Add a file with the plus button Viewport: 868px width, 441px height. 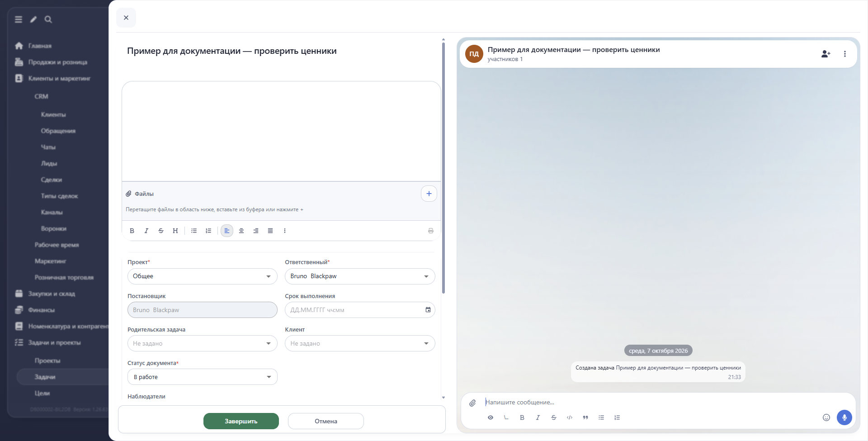click(429, 194)
